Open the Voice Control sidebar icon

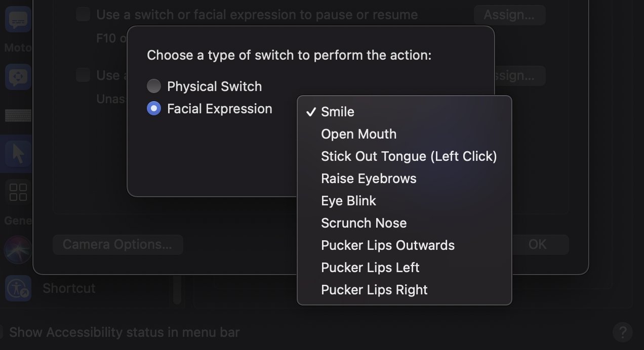(18, 77)
